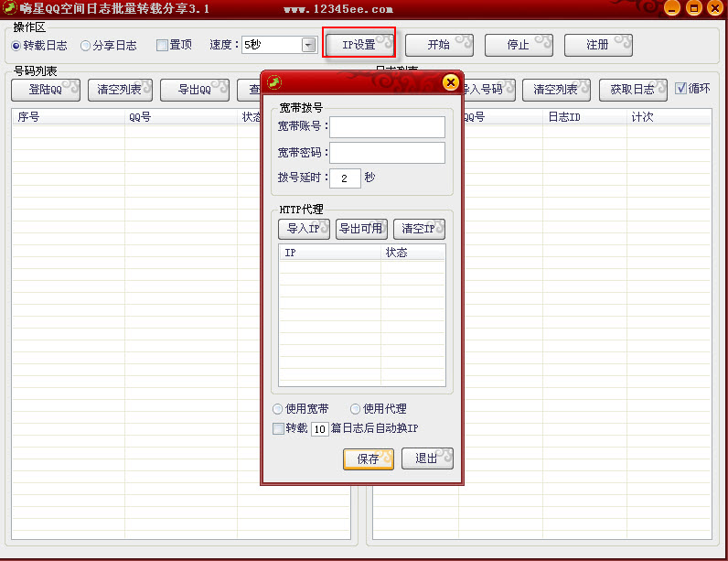Image resolution: width=728 pixels, height=561 pixels.
Task: Focus the 宽带账号 input field
Action: coord(387,127)
